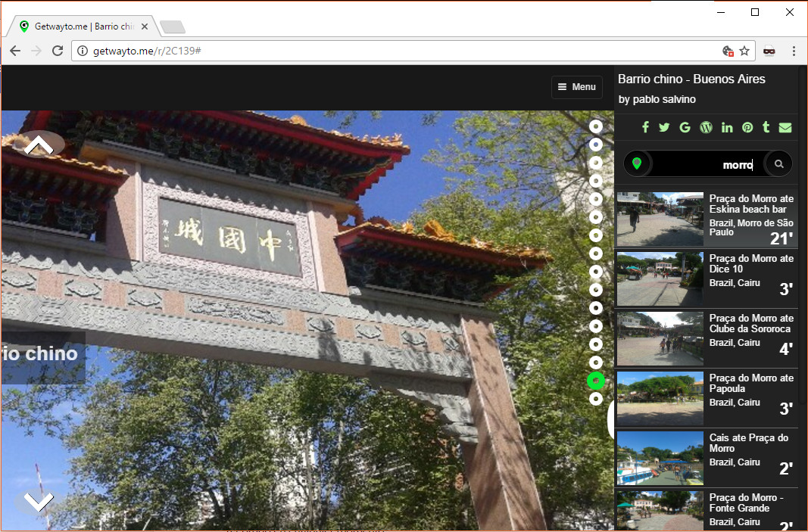Bookmark page with star icon
This screenshot has height=532, width=808.
click(744, 51)
